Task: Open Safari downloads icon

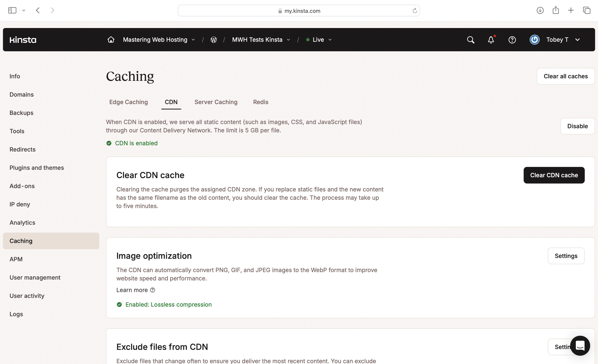Action: 540,10
